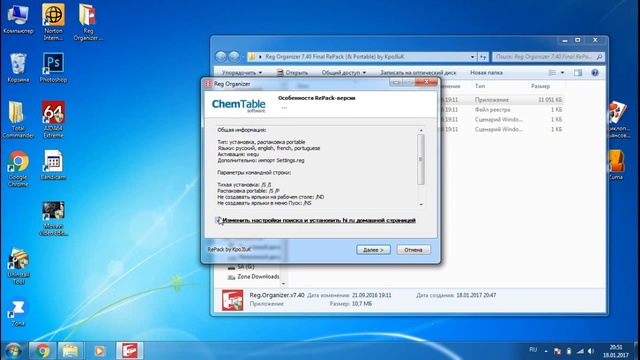640x360 pixels.
Task: Refresh the Explorer address bar location
Action: click(483, 57)
